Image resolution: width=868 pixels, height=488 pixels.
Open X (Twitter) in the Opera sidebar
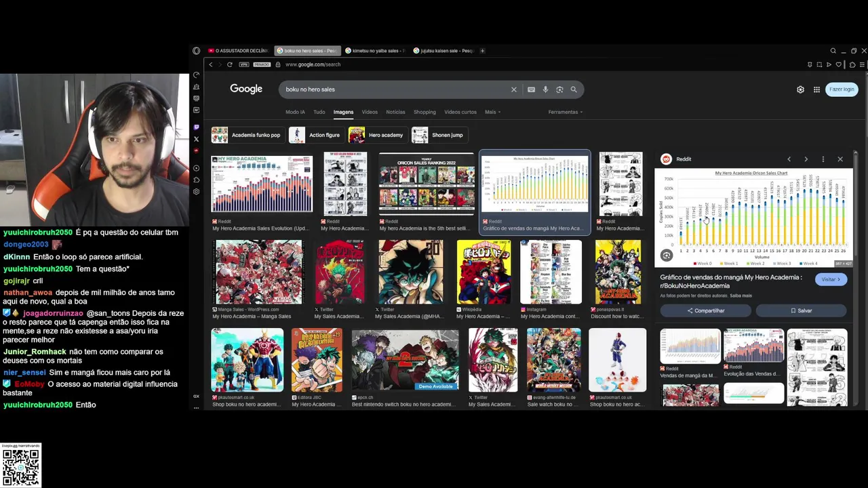tap(197, 139)
